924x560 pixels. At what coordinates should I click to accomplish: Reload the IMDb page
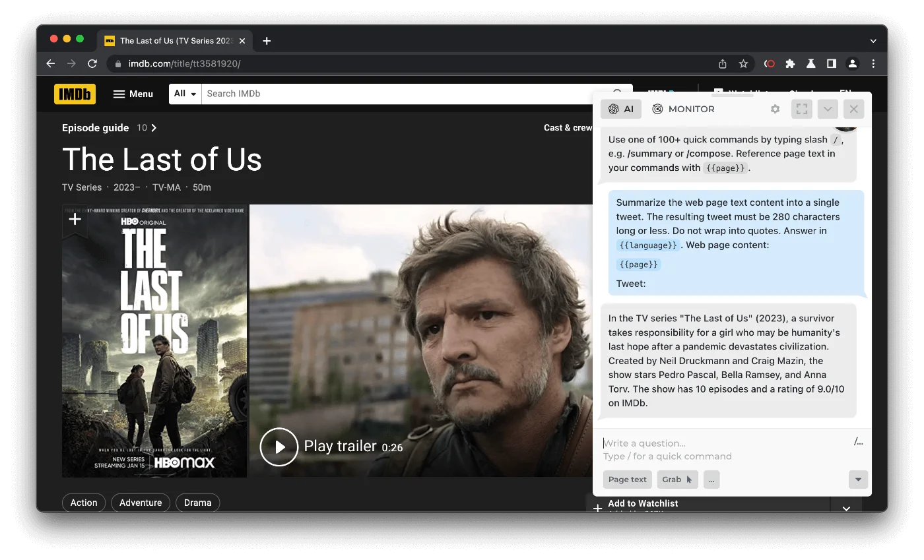pyautogui.click(x=92, y=64)
